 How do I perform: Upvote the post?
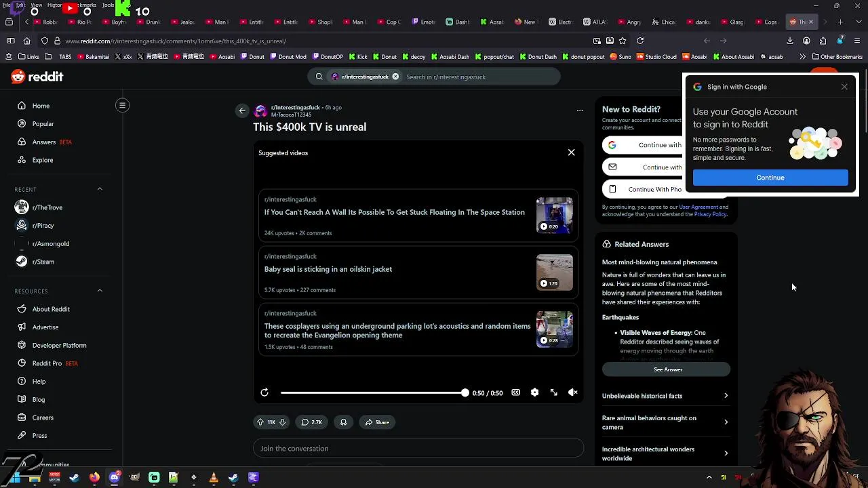click(260, 422)
